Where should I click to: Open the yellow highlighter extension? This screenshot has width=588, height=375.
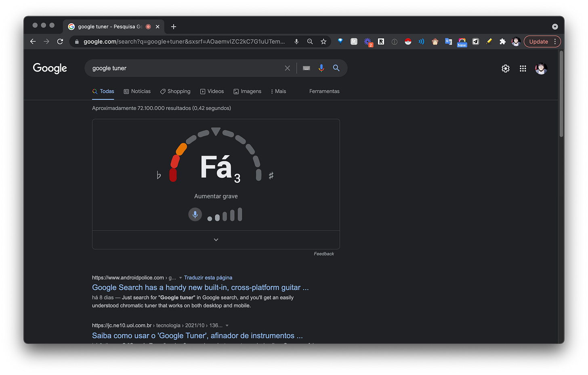(x=489, y=42)
